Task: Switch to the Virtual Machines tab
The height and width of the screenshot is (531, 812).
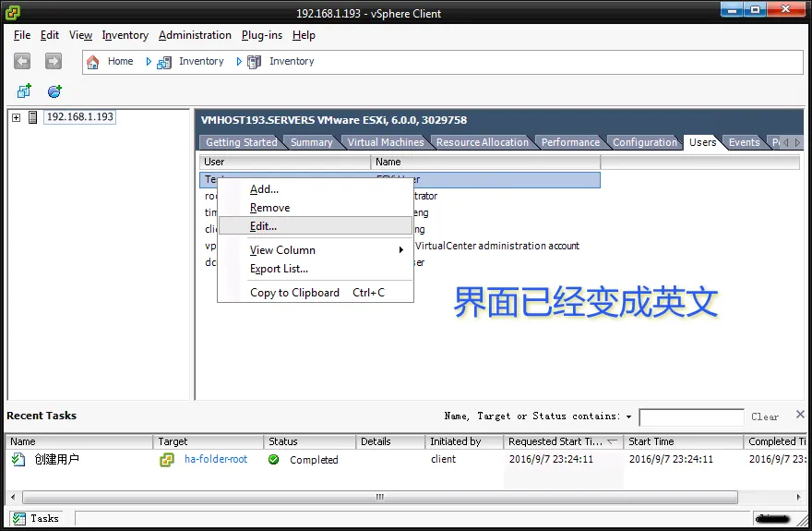Action: pyautogui.click(x=386, y=142)
